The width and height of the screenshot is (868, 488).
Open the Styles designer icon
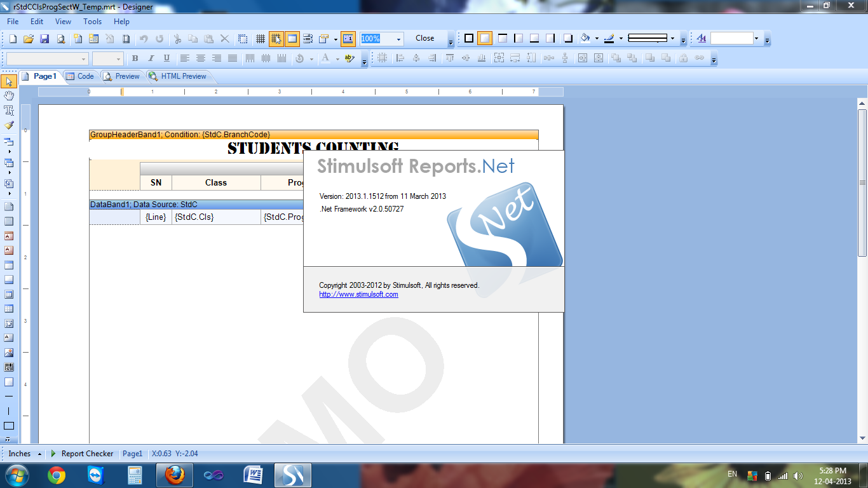(x=702, y=39)
